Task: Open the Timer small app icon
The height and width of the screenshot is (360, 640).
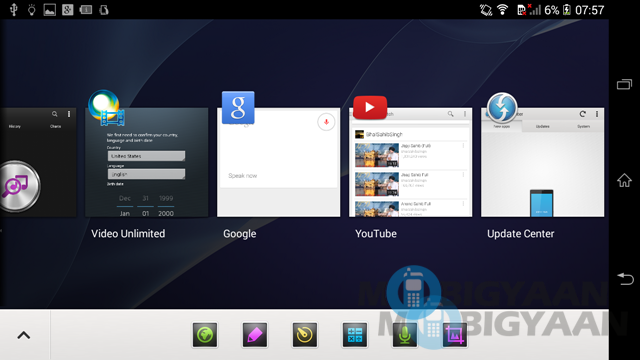Action: point(304,335)
